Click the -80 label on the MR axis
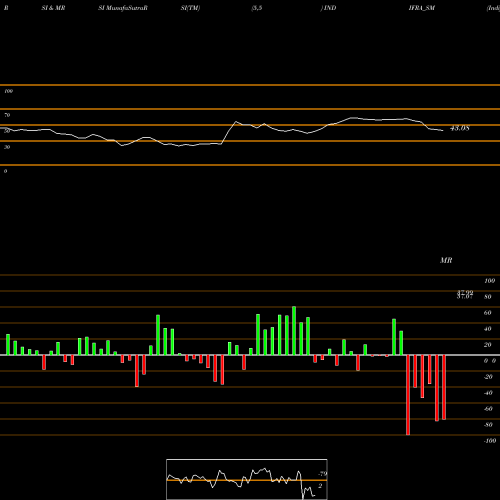 click(488, 425)
